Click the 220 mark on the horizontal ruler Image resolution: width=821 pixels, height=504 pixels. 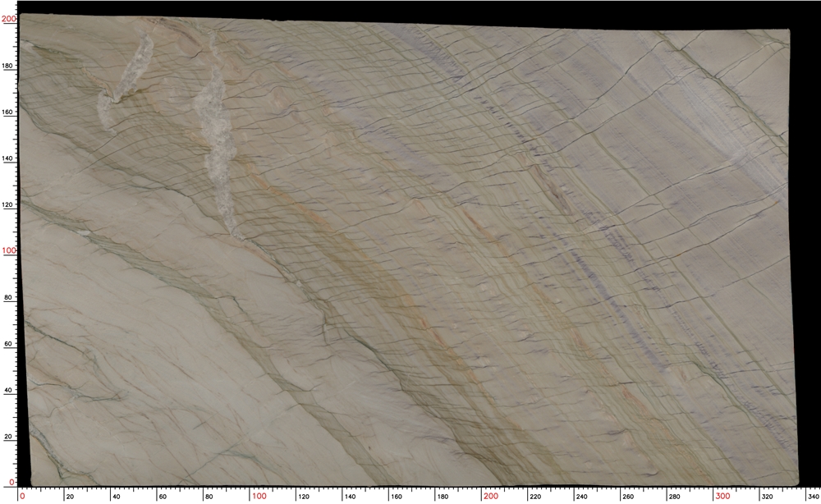pos(535,497)
